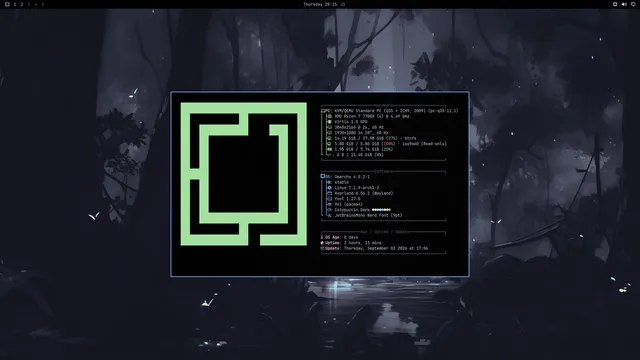
Task: Click the swap usage line ending in (0%)
Action: [x=360, y=155]
